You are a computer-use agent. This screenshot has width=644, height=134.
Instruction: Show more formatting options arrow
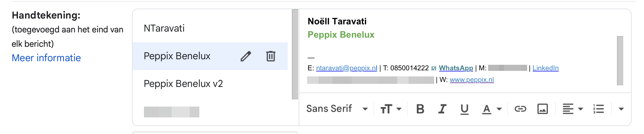coord(621,109)
